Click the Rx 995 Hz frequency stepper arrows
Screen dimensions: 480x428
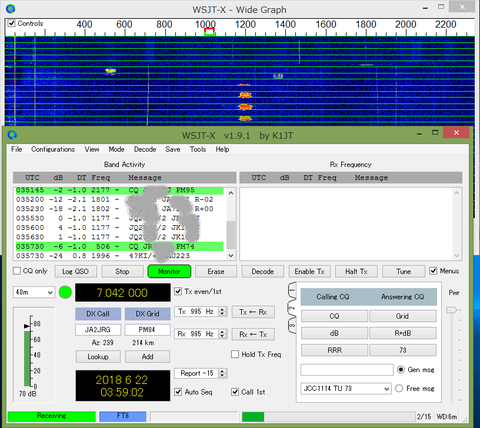pos(222,334)
